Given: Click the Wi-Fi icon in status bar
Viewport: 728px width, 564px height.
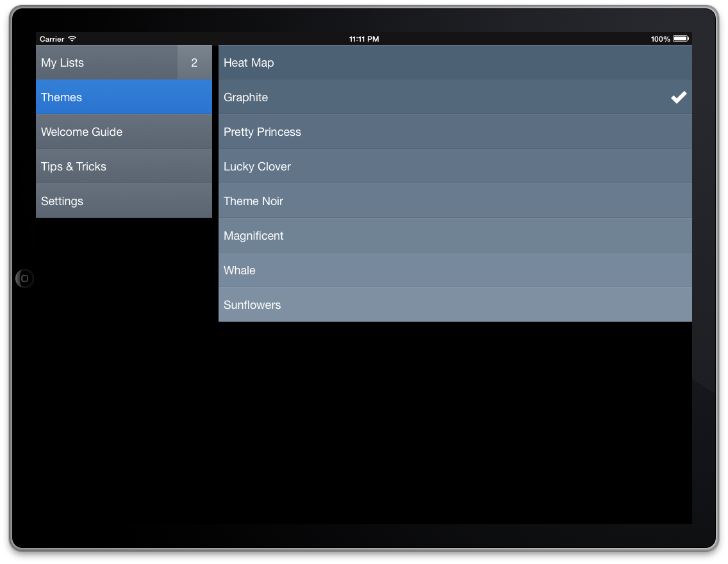Looking at the screenshot, I should click(x=72, y=39).
